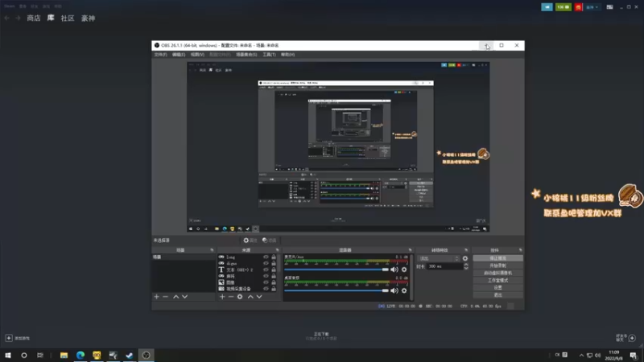
Task: Click Exit button in Controls panel
Action: pyautogui.click(x=497, y=295)
